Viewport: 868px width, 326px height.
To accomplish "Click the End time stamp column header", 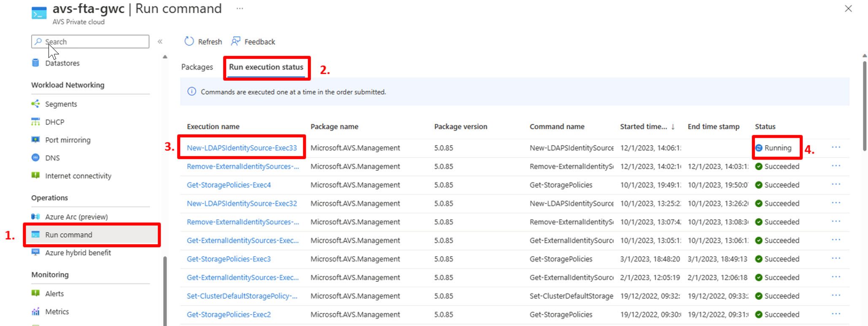I will pos(714,126).
